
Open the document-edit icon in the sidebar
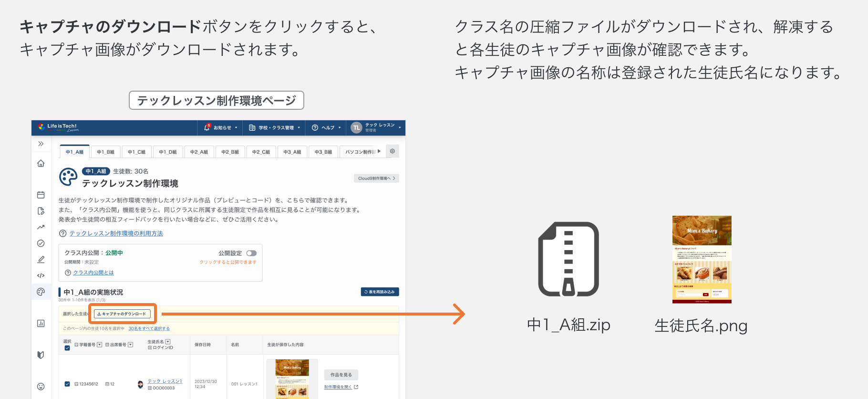(x=41, y=211)
